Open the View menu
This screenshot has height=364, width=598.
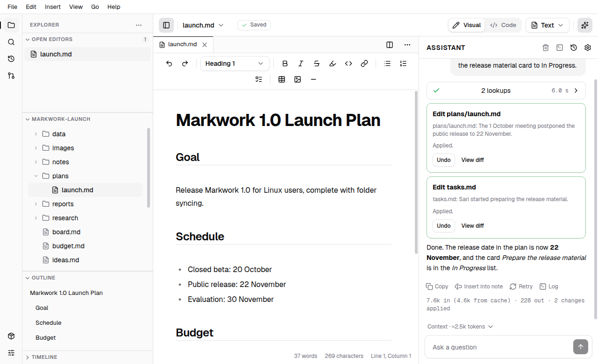tap(76, 7)
